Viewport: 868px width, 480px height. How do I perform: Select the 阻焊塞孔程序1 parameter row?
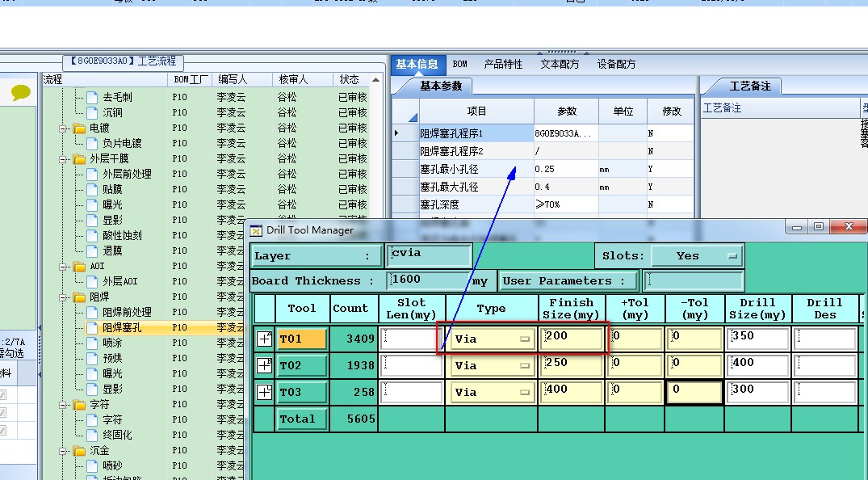545,133
